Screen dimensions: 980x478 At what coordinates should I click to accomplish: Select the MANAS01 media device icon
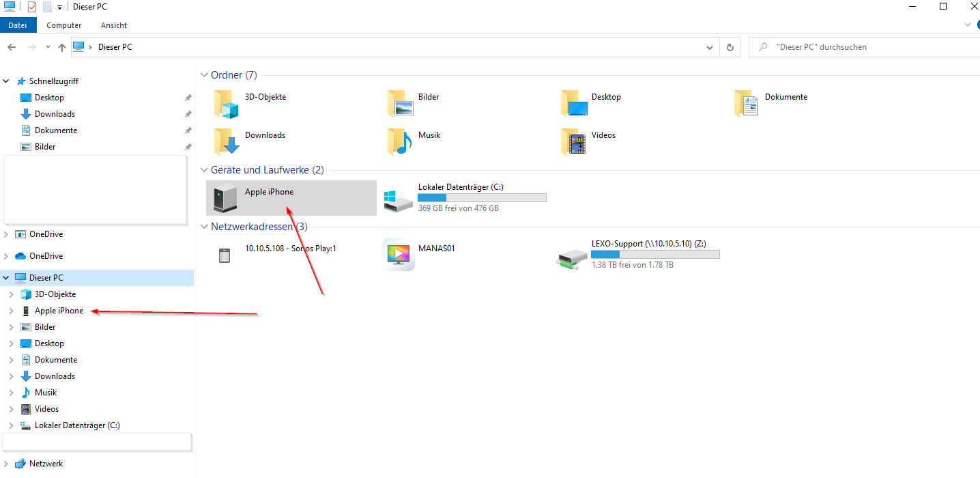coord(399,255)
